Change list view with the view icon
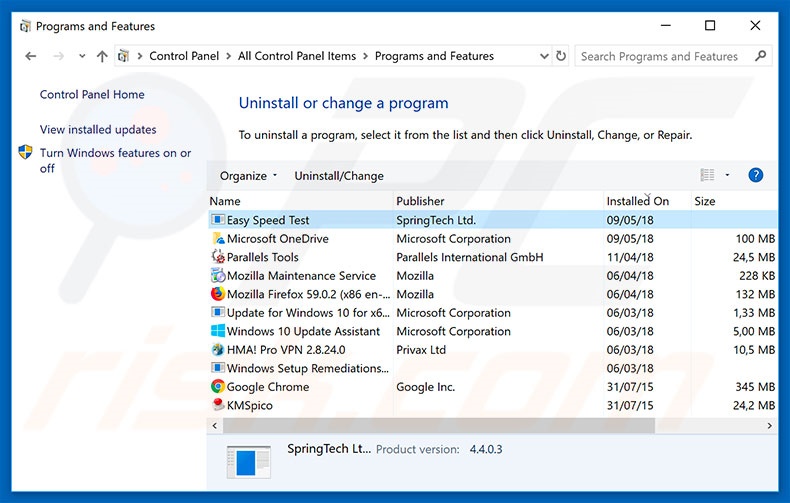Image resolution: width=790 pixels, height=503 pixels. click(x=707, y=175)
